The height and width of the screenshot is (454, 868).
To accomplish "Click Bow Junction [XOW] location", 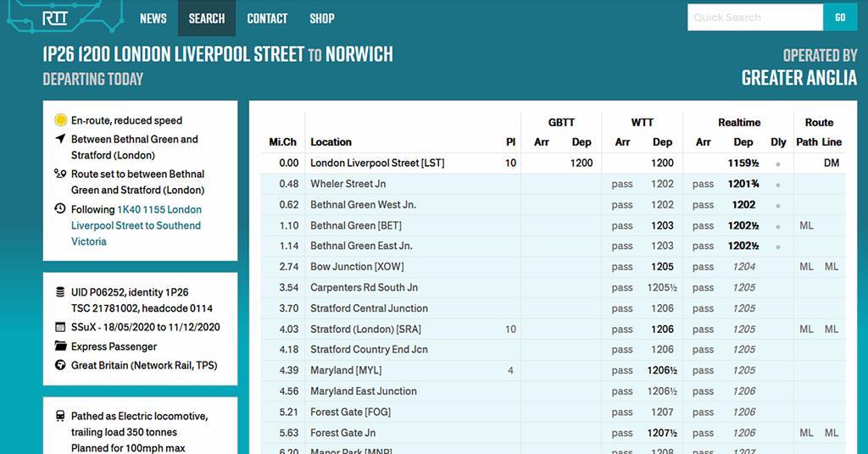I will click(357, 267).
